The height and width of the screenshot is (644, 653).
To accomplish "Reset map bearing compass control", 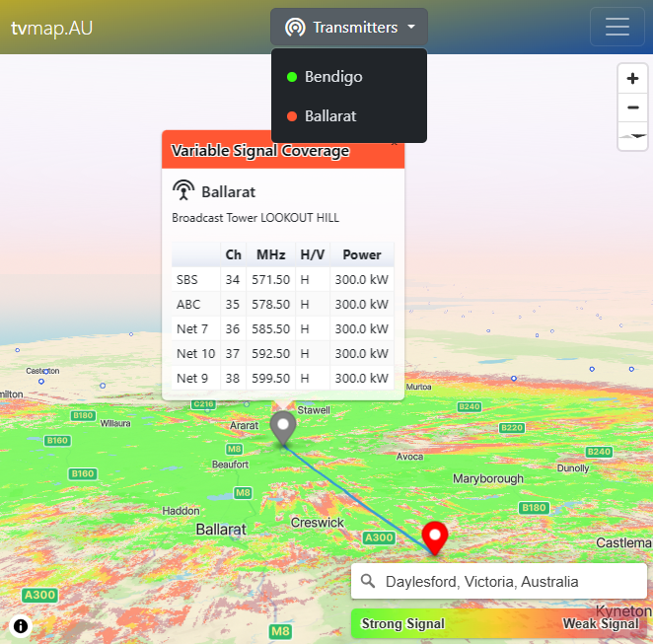I will click(x=632, y=136).
